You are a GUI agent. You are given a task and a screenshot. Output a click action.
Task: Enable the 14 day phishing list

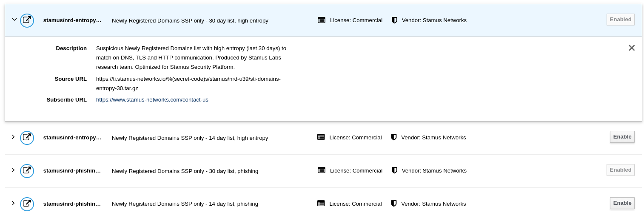(622, 203)
